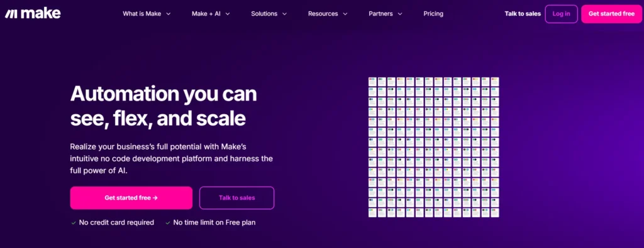The height and width of the screenshot is (248, 644).
Task: Expand the Make + AI chevron
Action: pyautogui.click(x=228, y=14)
